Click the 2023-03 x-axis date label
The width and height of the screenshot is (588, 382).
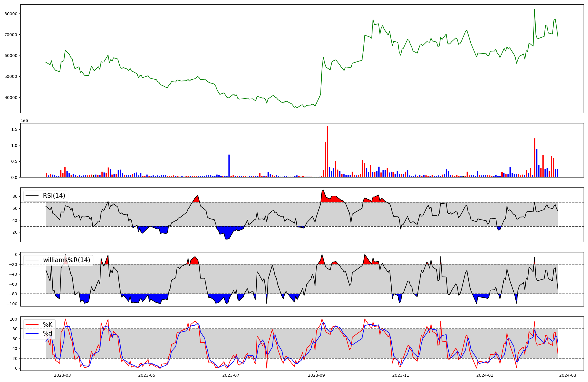(x=62, y=375)
